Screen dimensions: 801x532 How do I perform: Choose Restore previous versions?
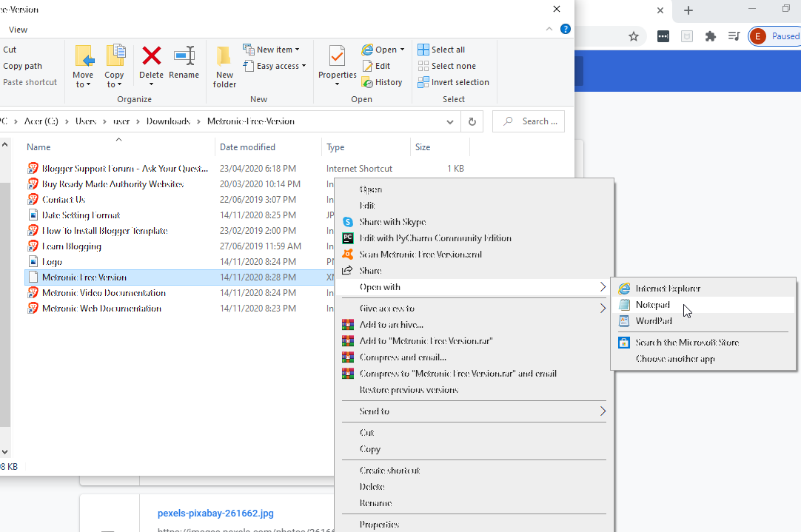pyautogui.click(x=474, y=390)
